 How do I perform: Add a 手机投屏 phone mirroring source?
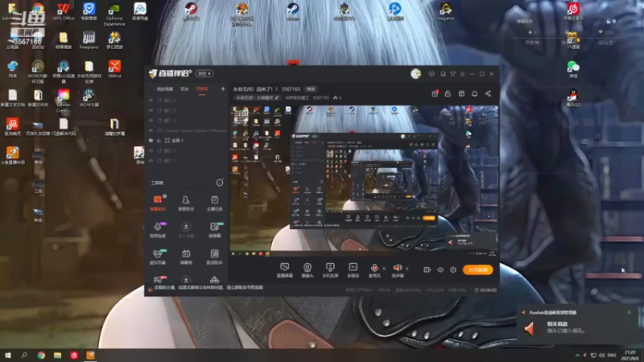[330, 270]
